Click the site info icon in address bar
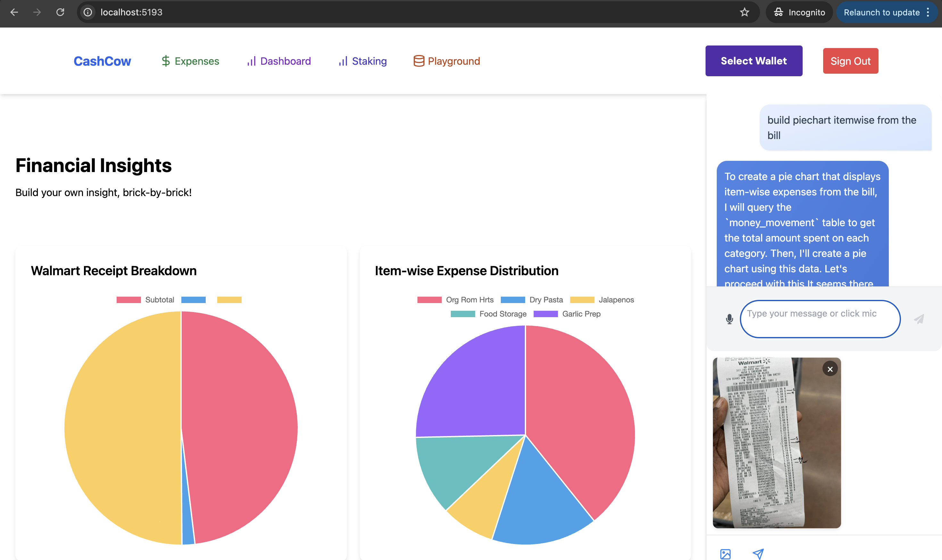 pyautogui.click(x=87, y=12)
